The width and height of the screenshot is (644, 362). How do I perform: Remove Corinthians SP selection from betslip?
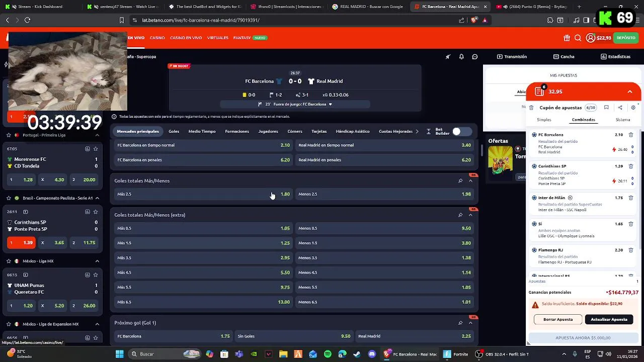tap(631, 166)
